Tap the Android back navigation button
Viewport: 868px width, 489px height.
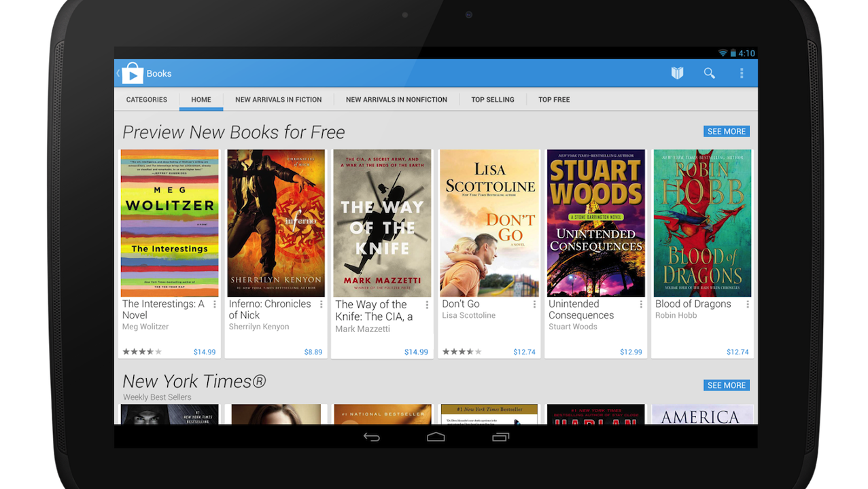371,437
